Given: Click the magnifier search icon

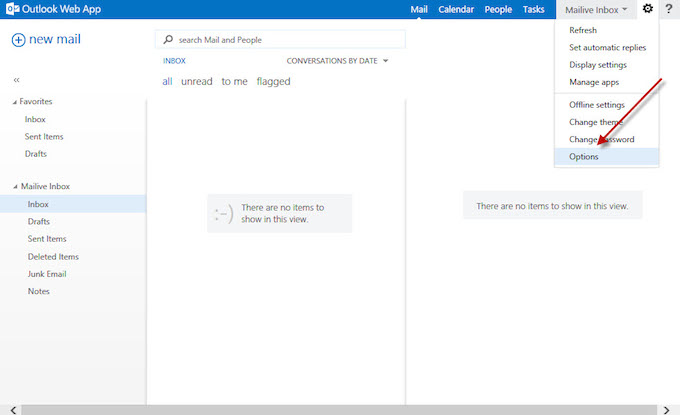Looking at the screenshot, I should coord(168,39).
